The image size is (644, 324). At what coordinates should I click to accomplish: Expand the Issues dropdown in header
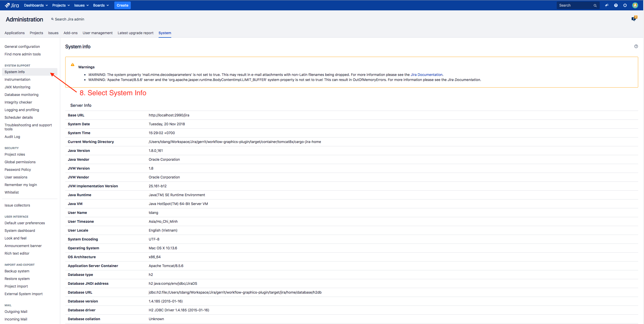pos(81,5)
